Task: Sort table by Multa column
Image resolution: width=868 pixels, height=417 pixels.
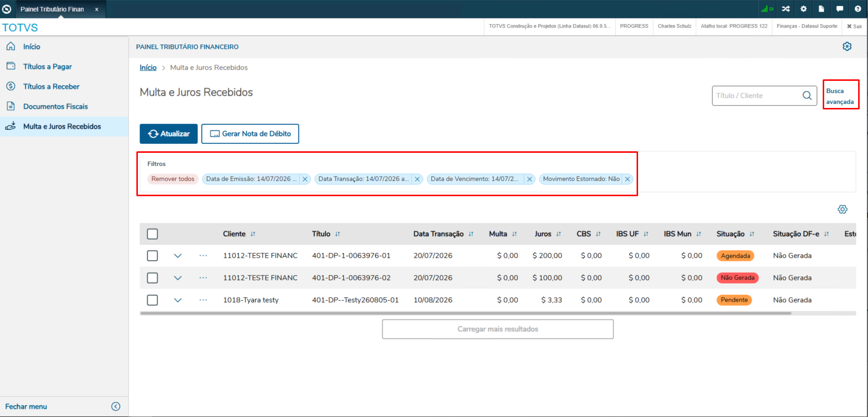Action: pos(514,234)
